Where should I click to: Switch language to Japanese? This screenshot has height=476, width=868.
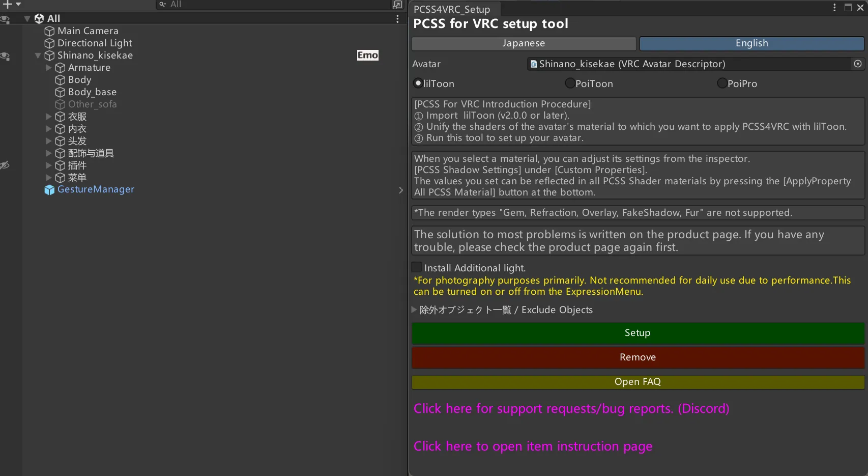(524, 43)
